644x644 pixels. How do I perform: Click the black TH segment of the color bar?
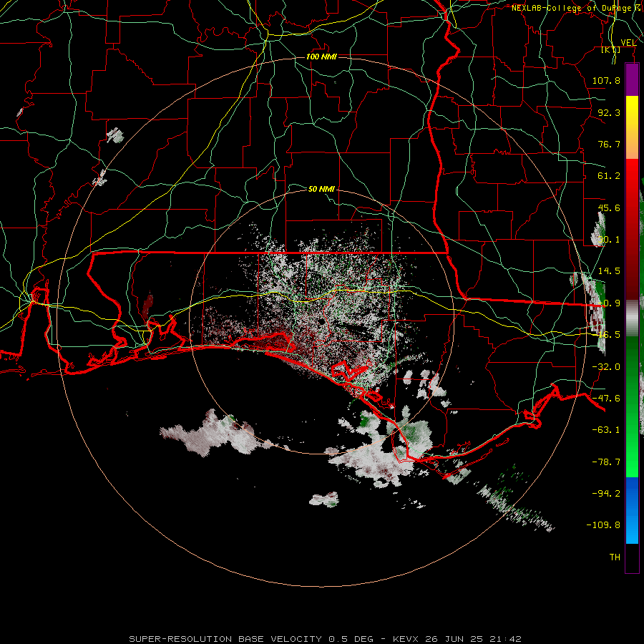tap(632, 557)
